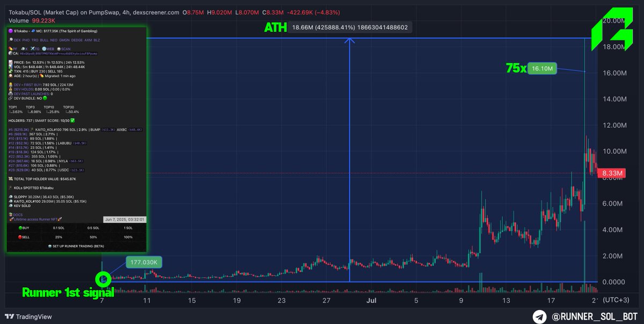Open holder #22 ($52.3K) link

pos(19,157)
